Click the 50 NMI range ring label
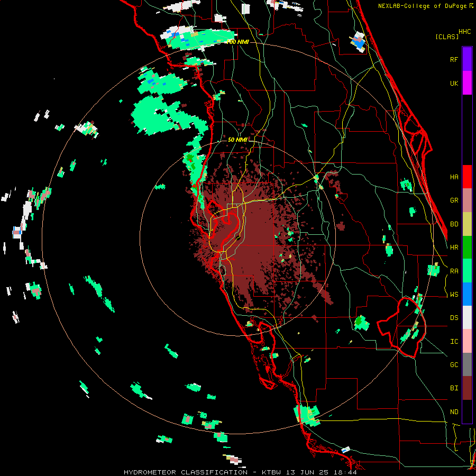Viewport: 476px width, 476px height. (x=237, y=140)
